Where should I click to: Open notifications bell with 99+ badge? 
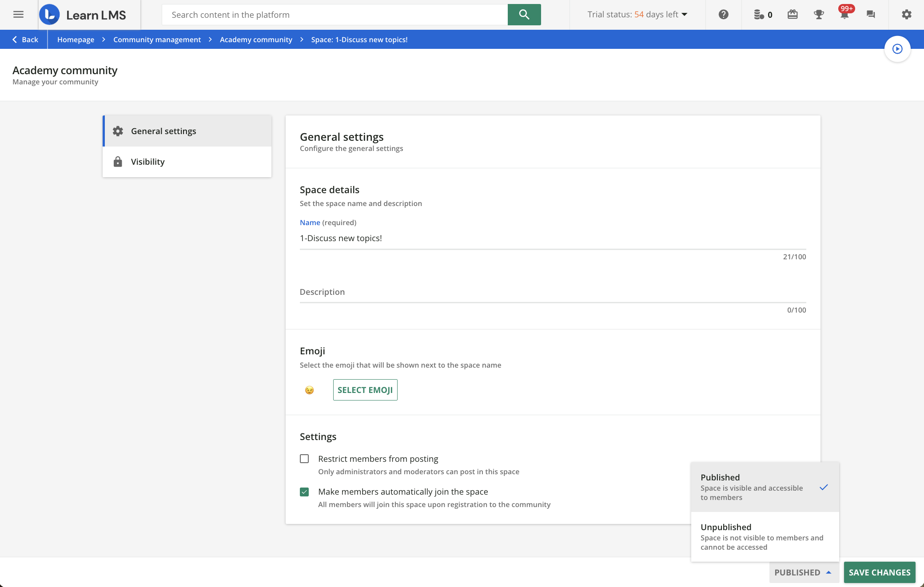[845, 13]
